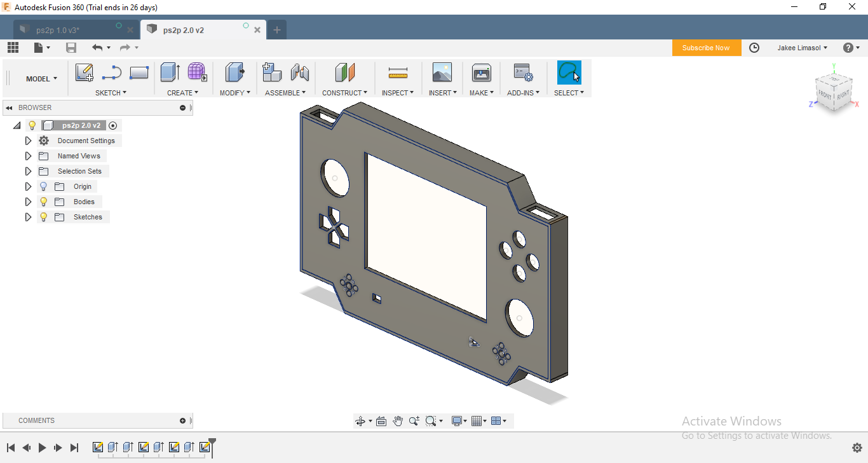Move the timeline marker at the end

pyautogui.click(x=212, y=447)
